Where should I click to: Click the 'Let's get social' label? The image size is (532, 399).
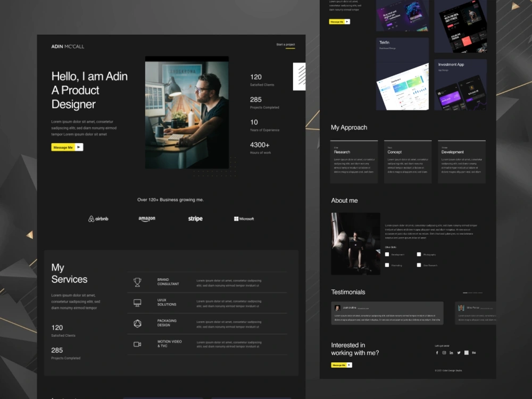click(442, 346)
